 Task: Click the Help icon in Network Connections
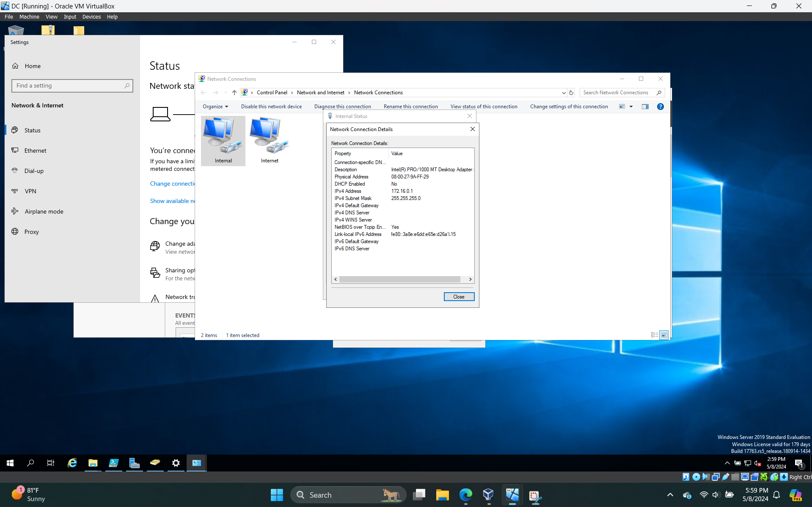(660, 107)
